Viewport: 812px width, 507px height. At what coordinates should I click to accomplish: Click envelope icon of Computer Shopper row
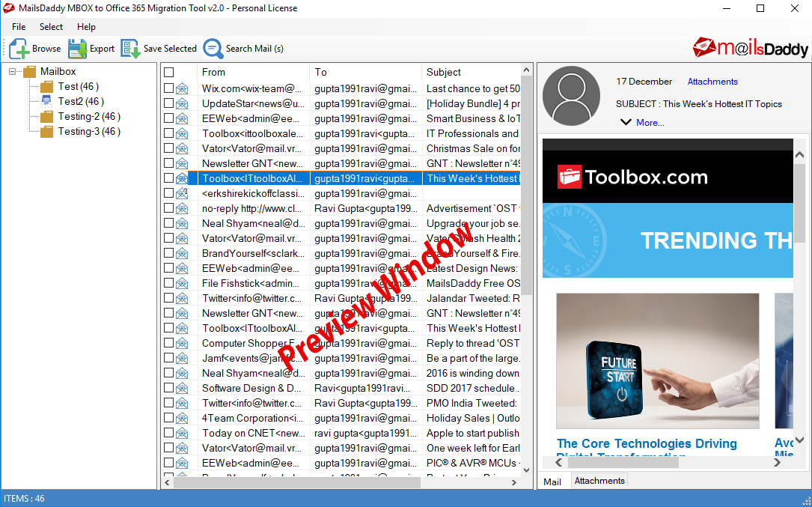182,343
